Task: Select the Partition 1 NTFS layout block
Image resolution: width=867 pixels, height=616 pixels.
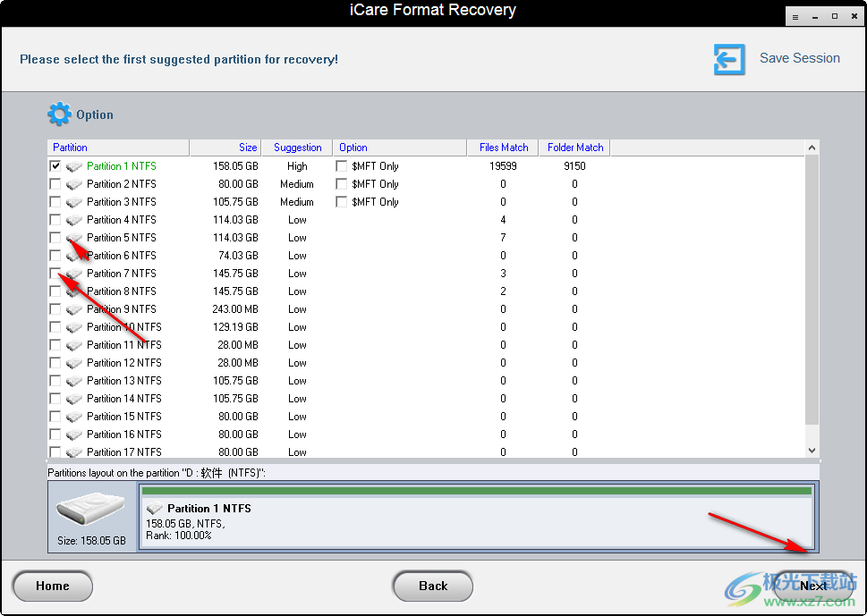Action: click(x=478, y=516)
